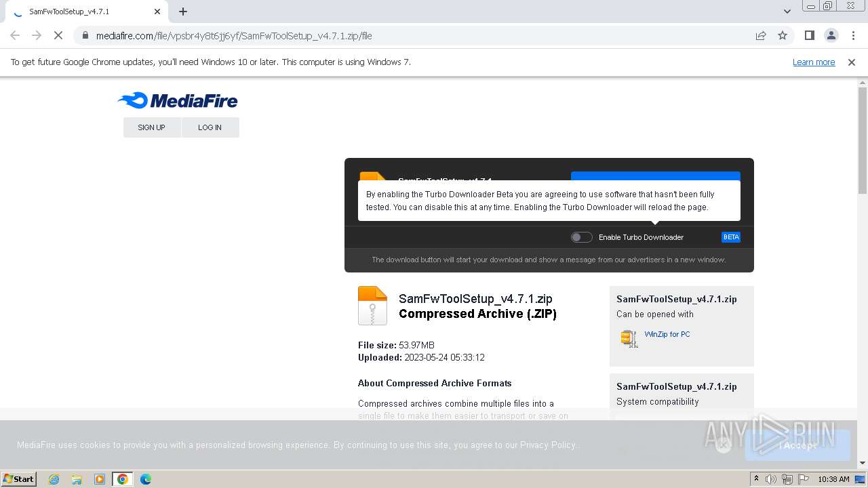Switch to Chrome in taskbar
The image size is (868, 488).
(123, 479)
